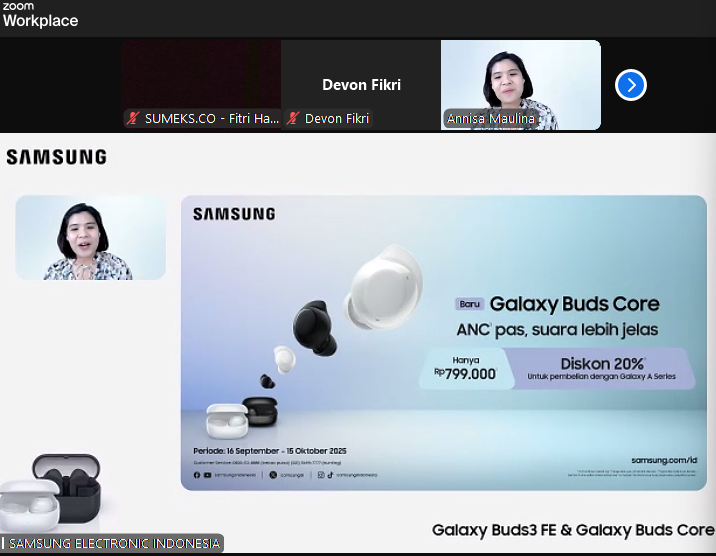The width and height of the screenshot is (716, 556).
Task: Click the muted microphone icon beside SUMEKS.CO
Action: 133,119
